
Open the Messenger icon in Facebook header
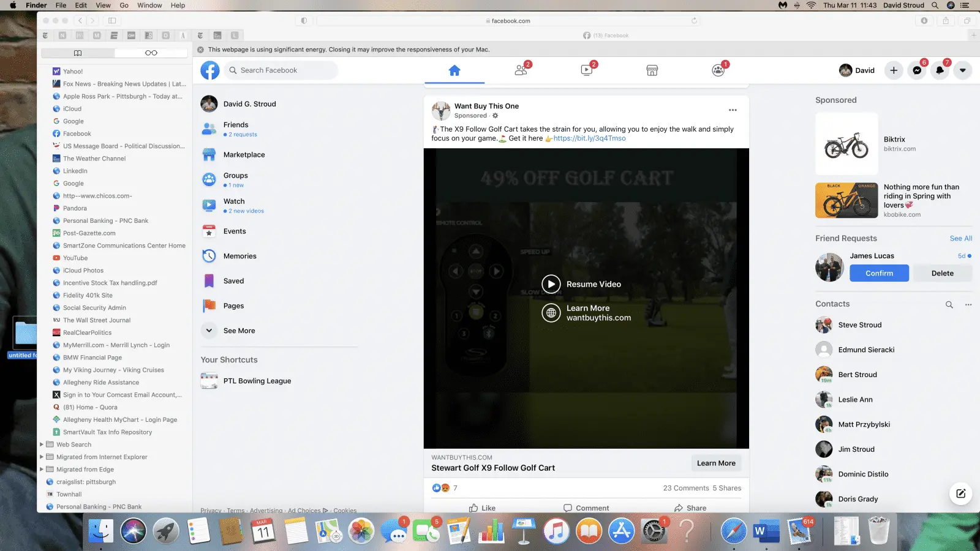click(x=917, y=70)
